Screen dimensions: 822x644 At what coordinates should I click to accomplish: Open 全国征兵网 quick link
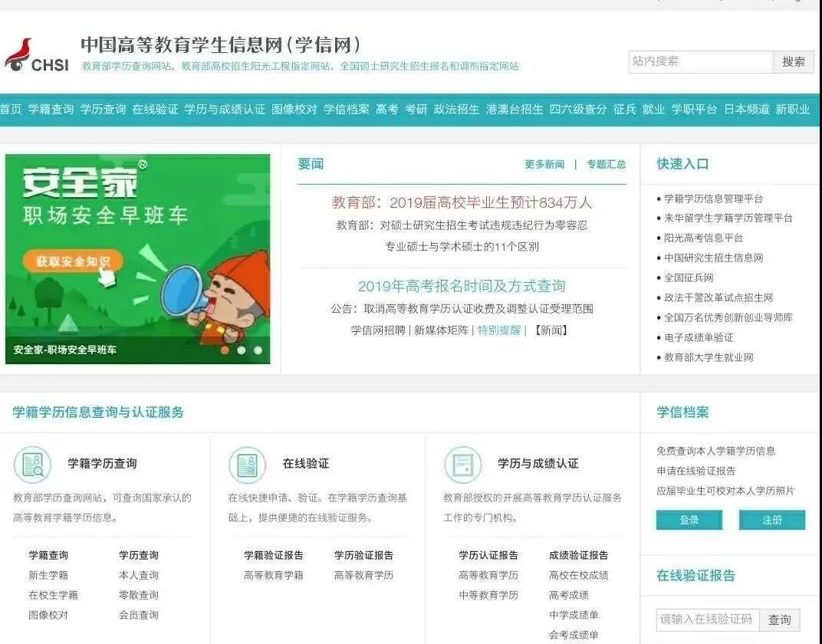pos(689,278)
